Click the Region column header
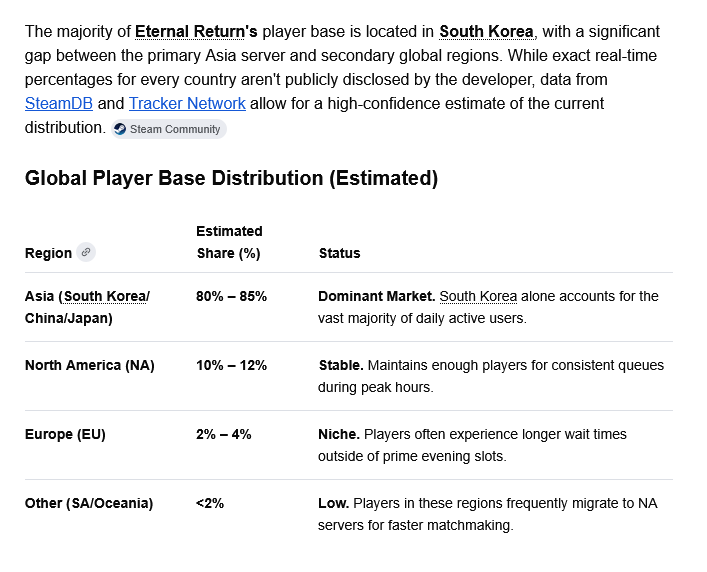 point(48,253)
